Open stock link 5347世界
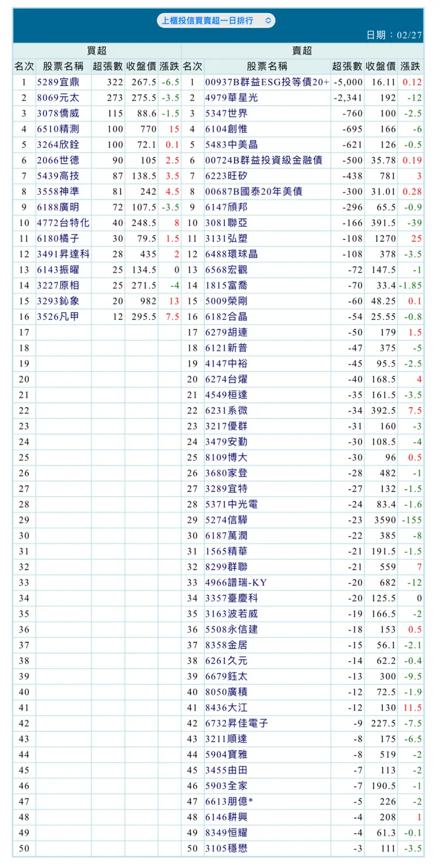Screen dimensions: 445x868 [x=226, y=113]
